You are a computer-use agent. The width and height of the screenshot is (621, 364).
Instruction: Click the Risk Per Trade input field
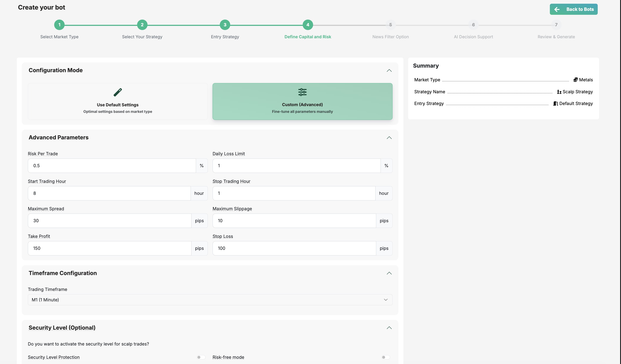pyautogui.click(x=112, y=166)
